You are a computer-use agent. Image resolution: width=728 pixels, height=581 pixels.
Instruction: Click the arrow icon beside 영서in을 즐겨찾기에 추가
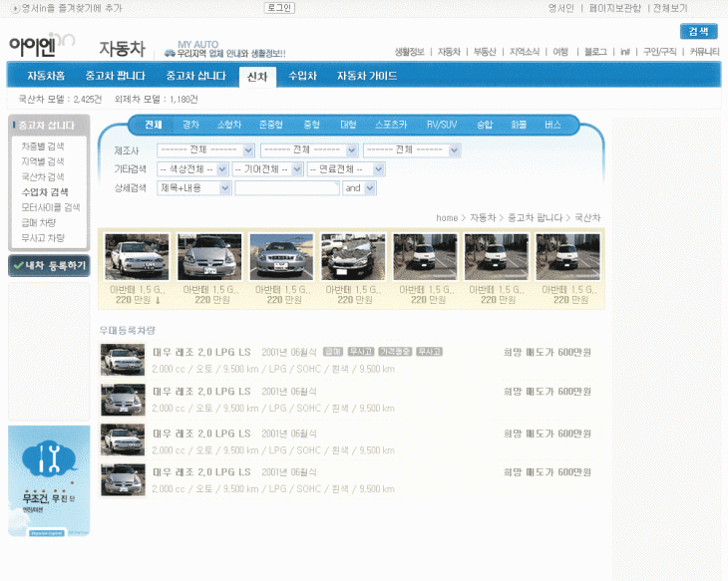pyautogui.click(x=15, y=8)
